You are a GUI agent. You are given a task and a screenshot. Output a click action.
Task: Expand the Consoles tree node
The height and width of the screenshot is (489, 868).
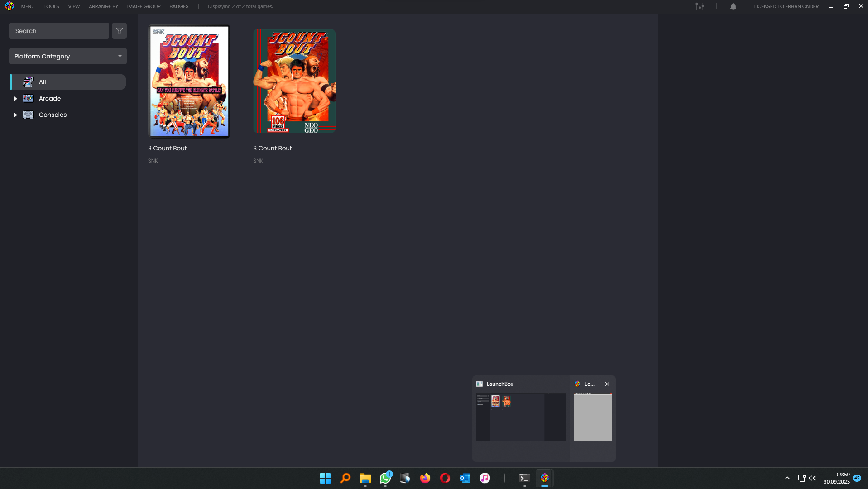click(15, 115)
